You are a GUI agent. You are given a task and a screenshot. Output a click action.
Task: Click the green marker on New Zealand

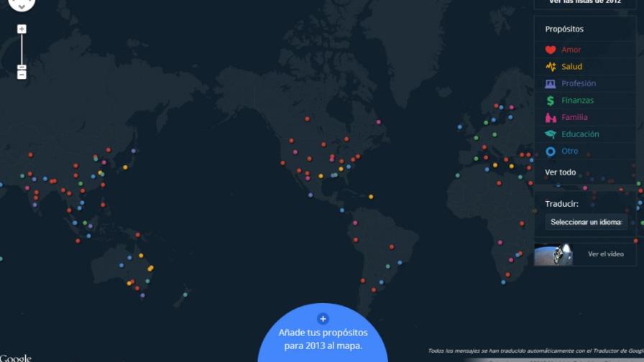click(x=185, y=294)
